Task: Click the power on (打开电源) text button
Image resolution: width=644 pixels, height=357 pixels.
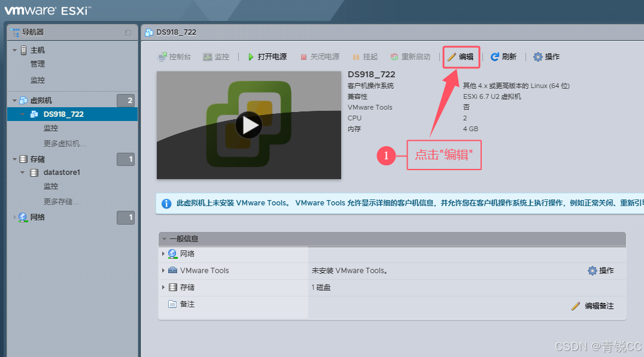Action: pos(272,57)
